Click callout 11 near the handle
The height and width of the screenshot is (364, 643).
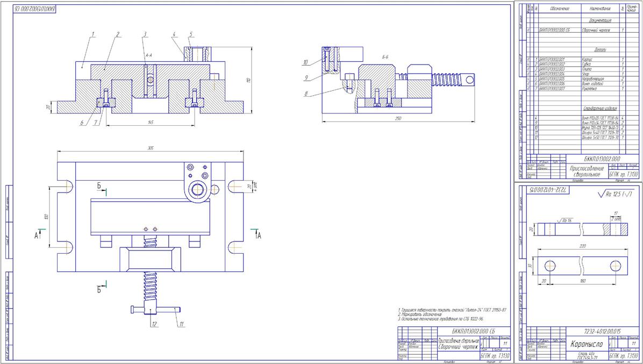181,324
